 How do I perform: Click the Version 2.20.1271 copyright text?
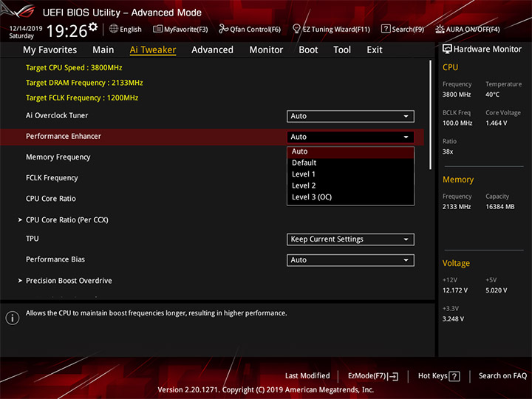coord(266,390)
